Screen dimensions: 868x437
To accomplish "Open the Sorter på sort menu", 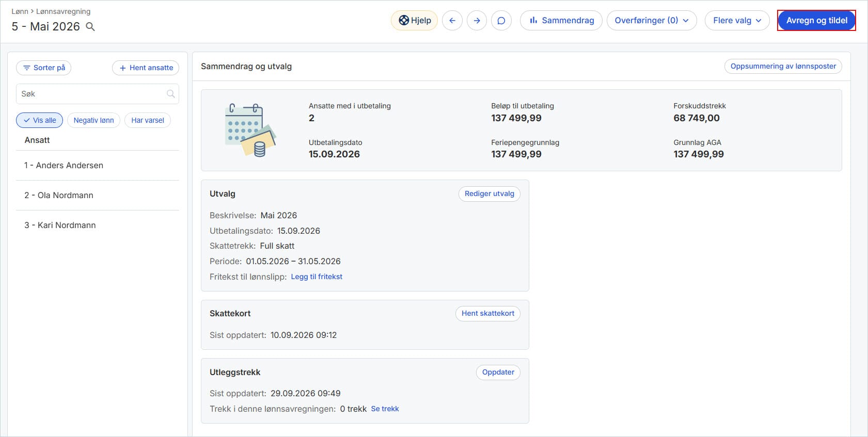I will [x=44, y=68].
